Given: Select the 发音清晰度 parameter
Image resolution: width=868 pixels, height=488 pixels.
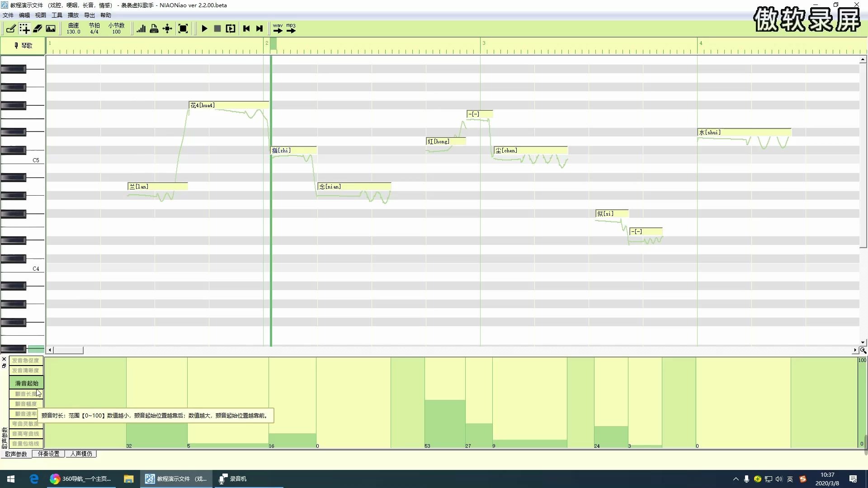Looking at the screenshot, I should (26, 371).
